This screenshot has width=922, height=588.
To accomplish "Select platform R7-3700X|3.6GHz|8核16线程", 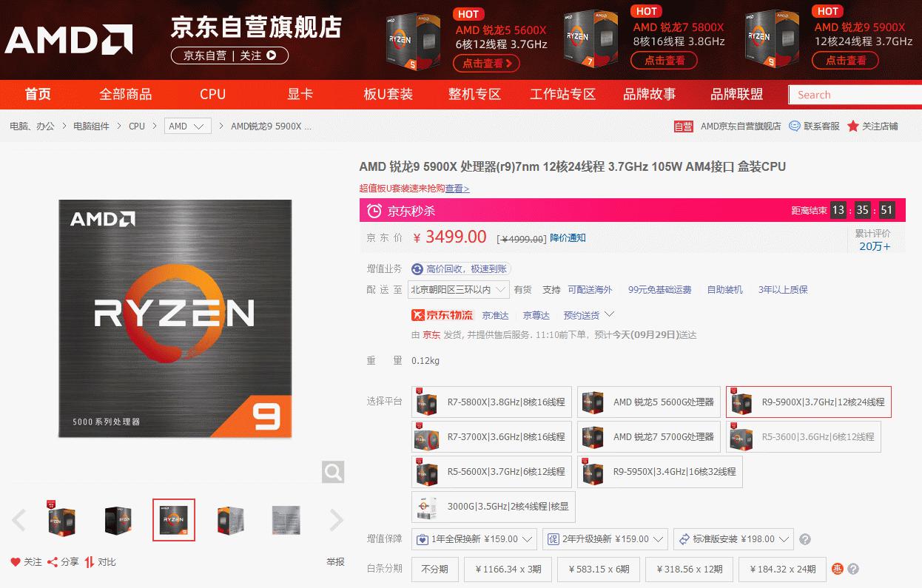I will coord(492,437).
